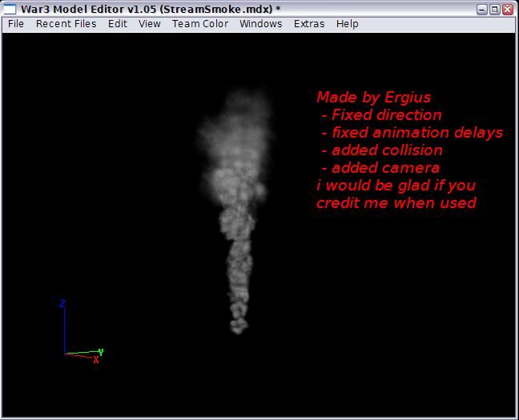
Task: Open the Edit menu
Action: (x=118, y=24)
